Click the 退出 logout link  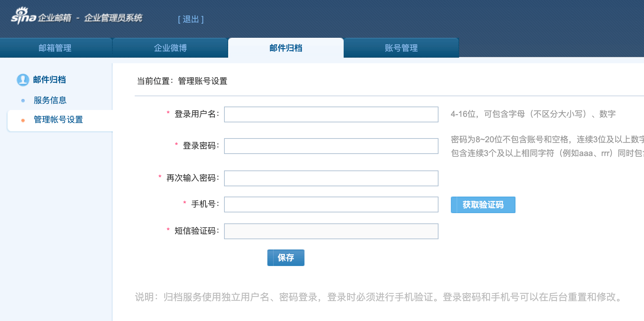point(191,19)
